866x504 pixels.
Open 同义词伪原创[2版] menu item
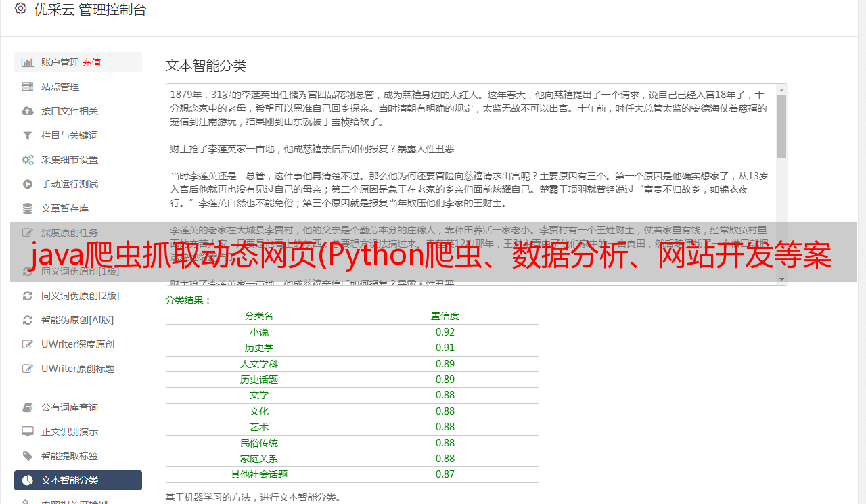[80, 296]
